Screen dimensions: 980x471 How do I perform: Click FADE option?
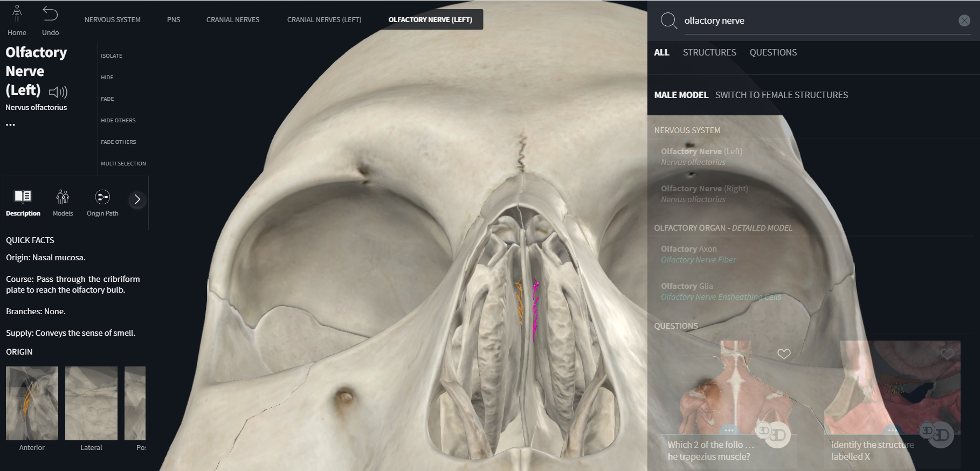pos(107,99)
